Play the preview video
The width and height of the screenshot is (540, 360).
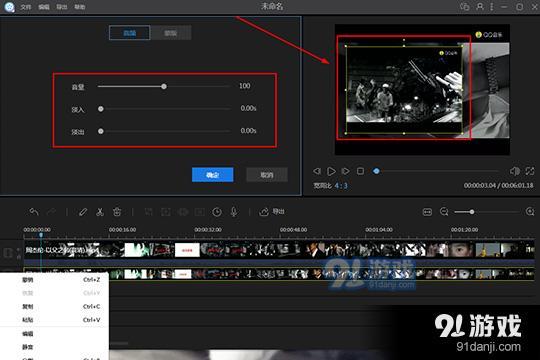pyautogui.click(x=331, y=171)
